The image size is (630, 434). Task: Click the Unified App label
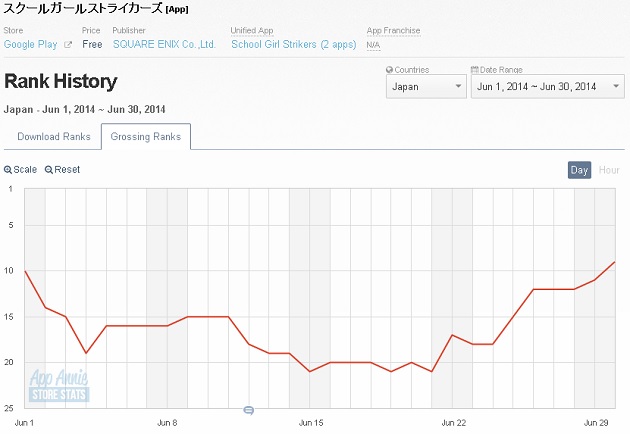pos(252,31)
